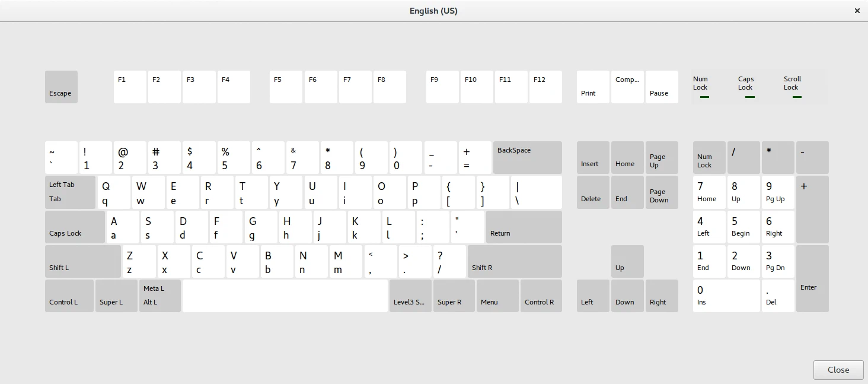
Task: Click the Meta L / Alt L key
Action: [x=160, y=296]
